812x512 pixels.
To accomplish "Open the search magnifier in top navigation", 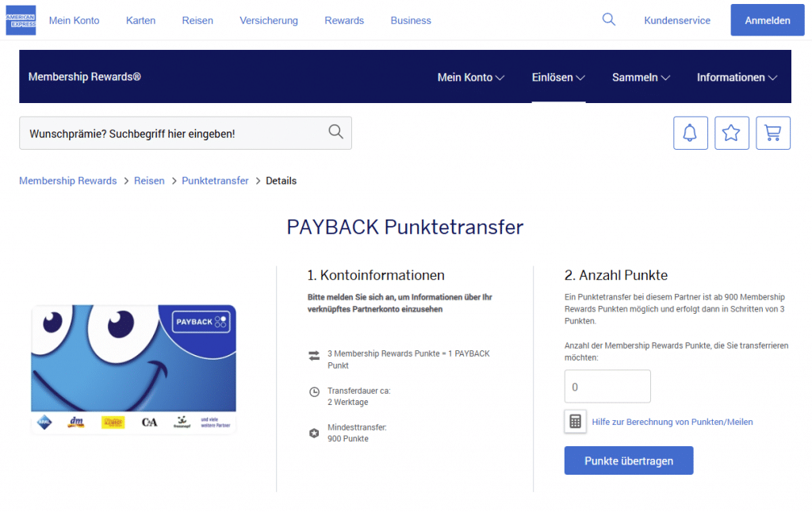I will coord(608,20).
